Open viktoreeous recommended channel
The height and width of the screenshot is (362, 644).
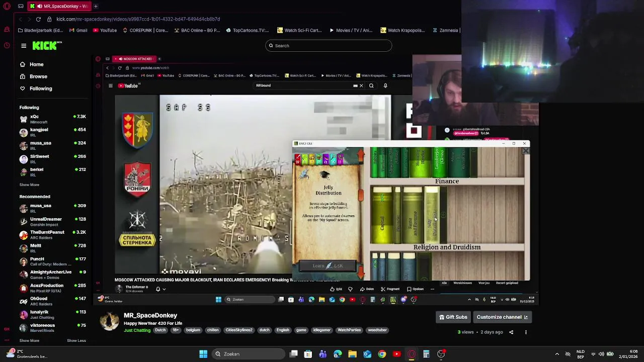pyautogui.click(x=53, y=327)
